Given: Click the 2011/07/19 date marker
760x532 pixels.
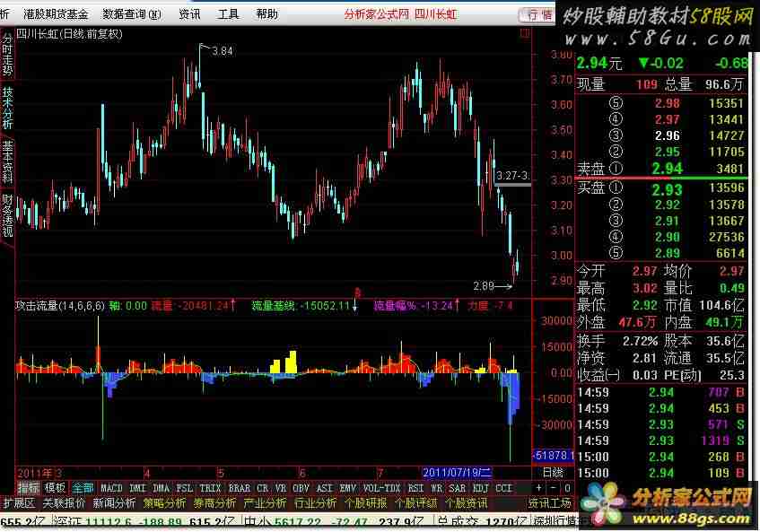Looking at the screenshot, I should pyautogui.click(x=457, y=473).
